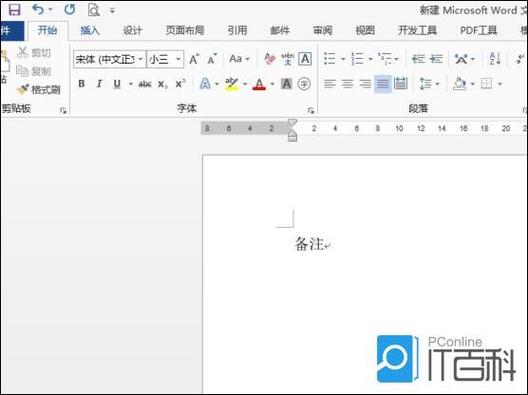Image resolution: width=528 pixels, height=395 pixels.
Task: Click the Enclose Characters circle icon
Action: click(x=304, y=84)
